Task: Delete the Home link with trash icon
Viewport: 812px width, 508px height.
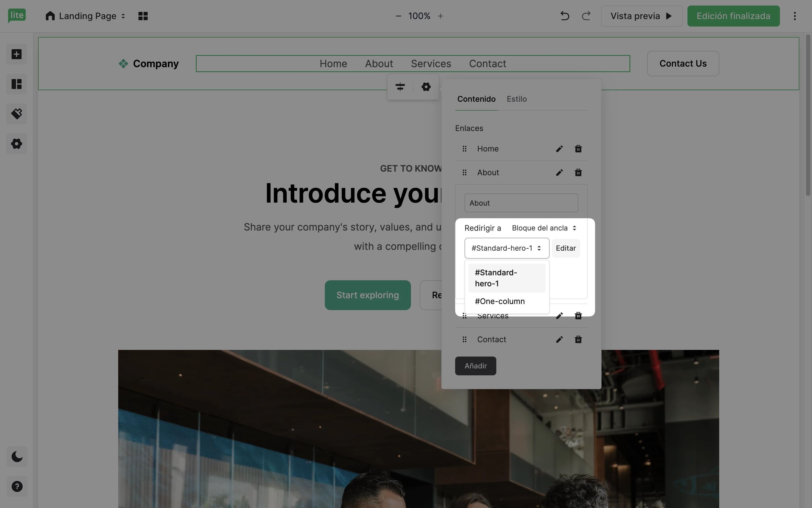Action: [x=578, y=148]
